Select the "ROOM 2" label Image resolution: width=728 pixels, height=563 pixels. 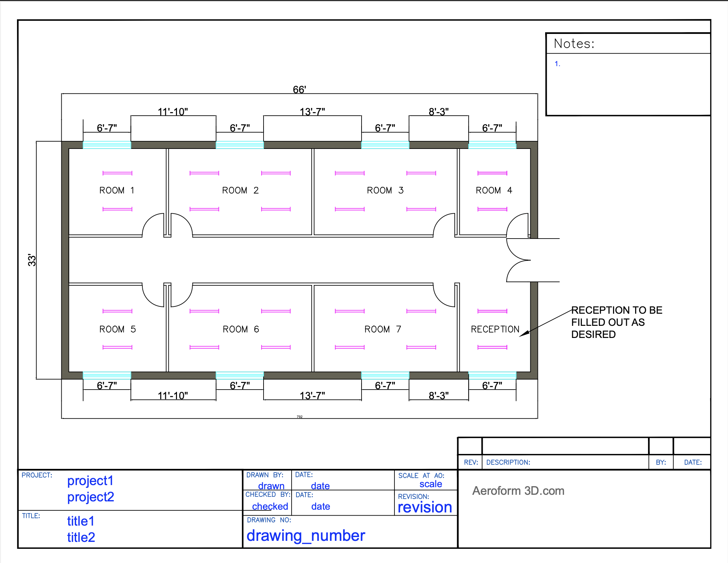coord(240,190)
